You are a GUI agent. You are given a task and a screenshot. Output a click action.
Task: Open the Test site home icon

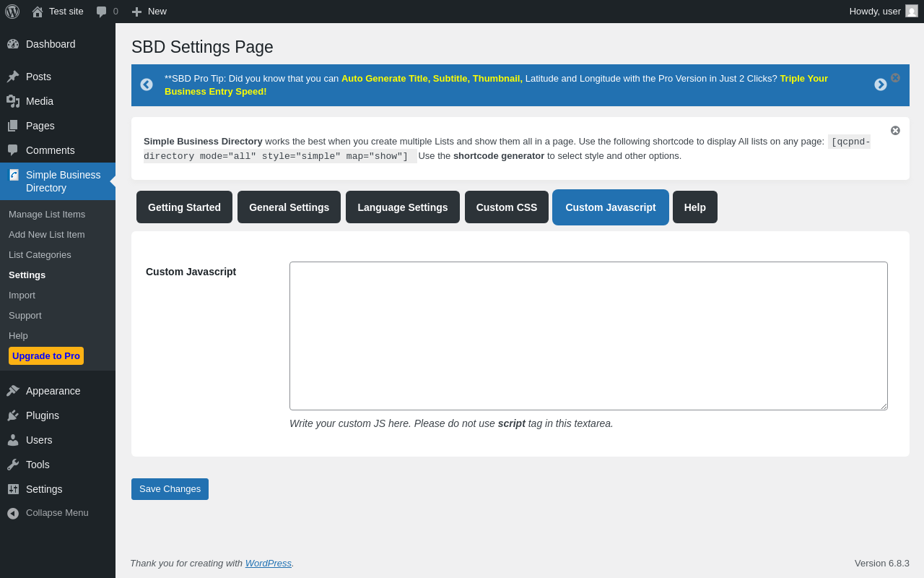(x=38, y=12)
